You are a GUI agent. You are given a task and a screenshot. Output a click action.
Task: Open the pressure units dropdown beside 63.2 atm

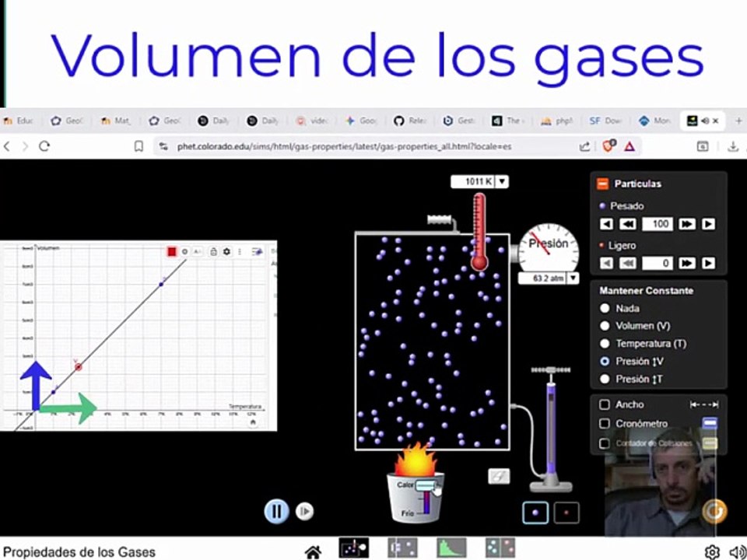click(573, 278)
